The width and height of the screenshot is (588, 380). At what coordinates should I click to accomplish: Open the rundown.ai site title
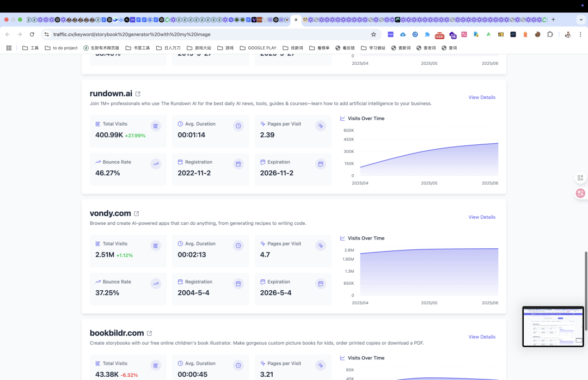coord(111,94)
